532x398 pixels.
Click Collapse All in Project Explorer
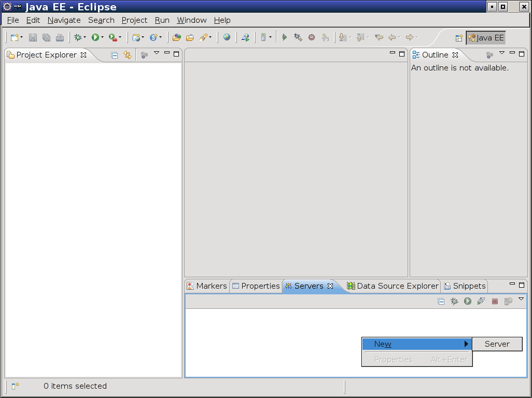point(115,55)
